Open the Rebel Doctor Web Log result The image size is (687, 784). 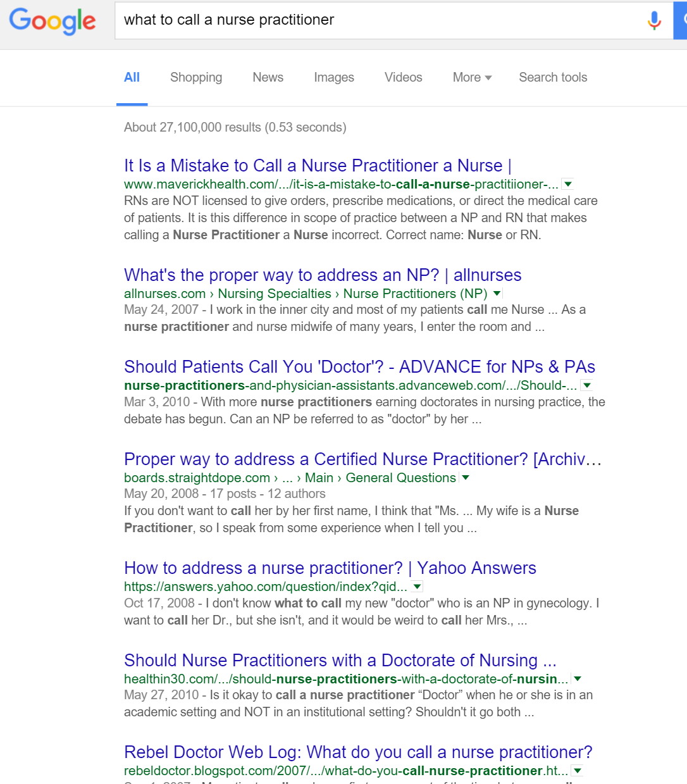point(358,752)
